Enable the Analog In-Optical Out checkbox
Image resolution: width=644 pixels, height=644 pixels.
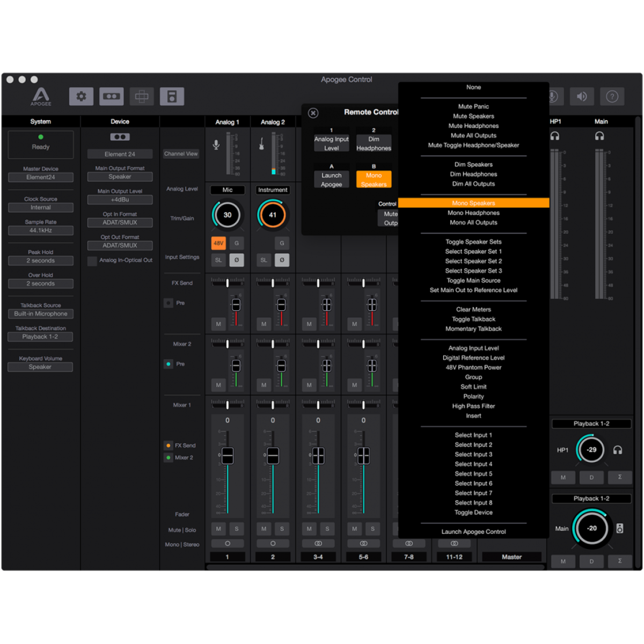coord(92,261)
